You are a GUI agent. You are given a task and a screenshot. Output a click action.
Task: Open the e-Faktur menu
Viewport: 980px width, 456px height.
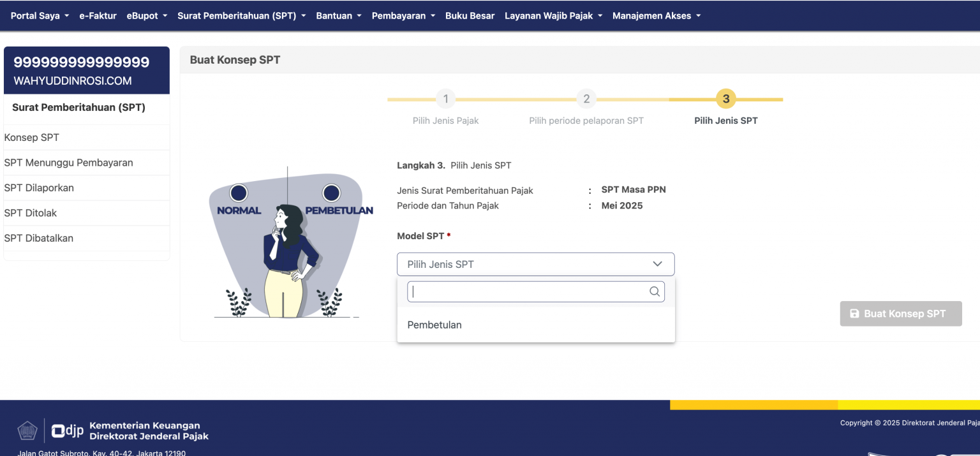[98, 15]
